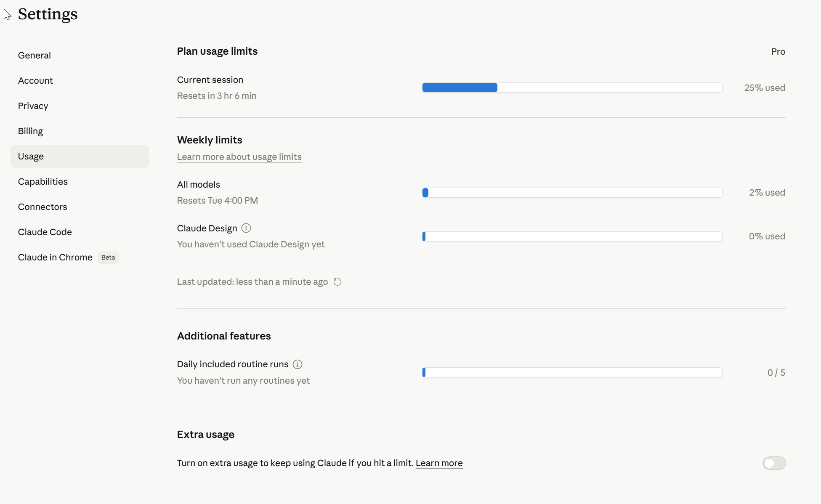
Task: Open the General settings section
Action: (x=34, y=56)
